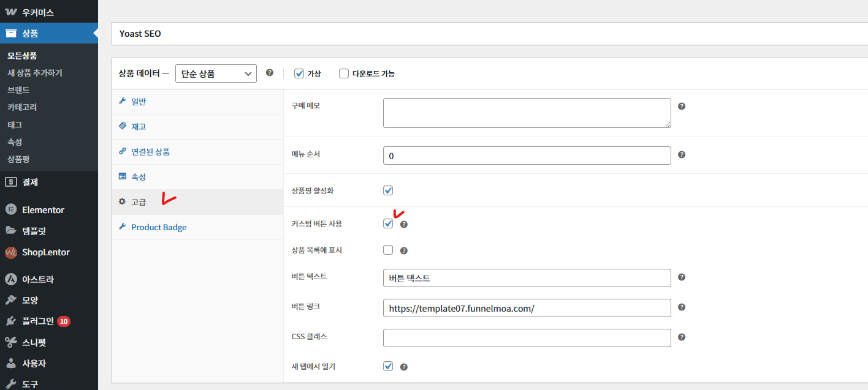The image size is (868, 390).
Task: Open the 속성 submenu link in sidebar
Action: tap(15, 141)
